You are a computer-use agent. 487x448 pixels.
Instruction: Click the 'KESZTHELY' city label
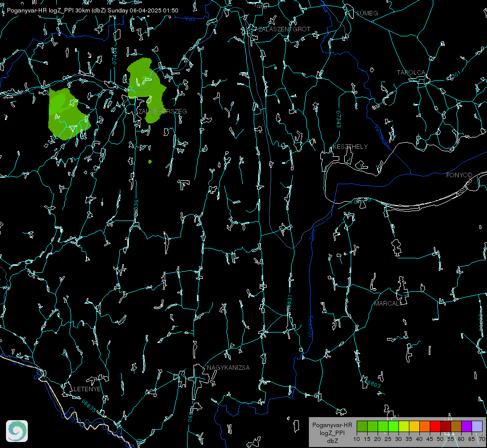pyautogui.click(x=350, y=146)
